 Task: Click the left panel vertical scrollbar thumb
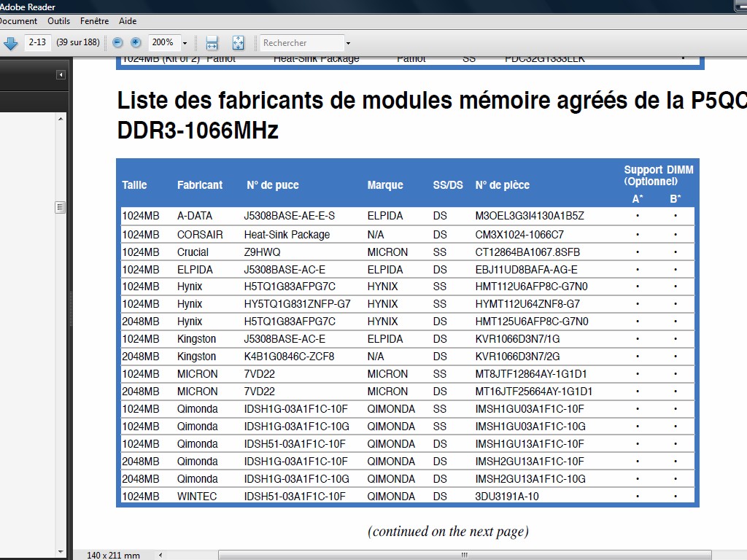(x=61, y=207)
